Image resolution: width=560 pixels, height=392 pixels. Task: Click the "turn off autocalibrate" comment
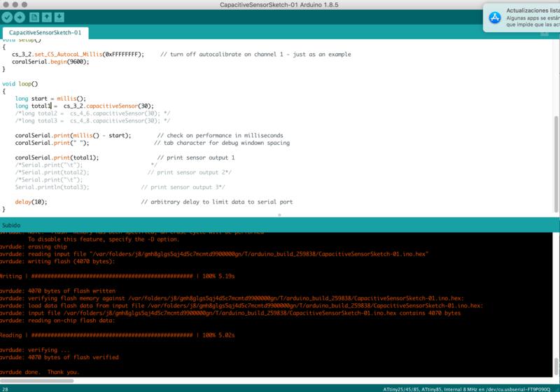tap(255, 55)
